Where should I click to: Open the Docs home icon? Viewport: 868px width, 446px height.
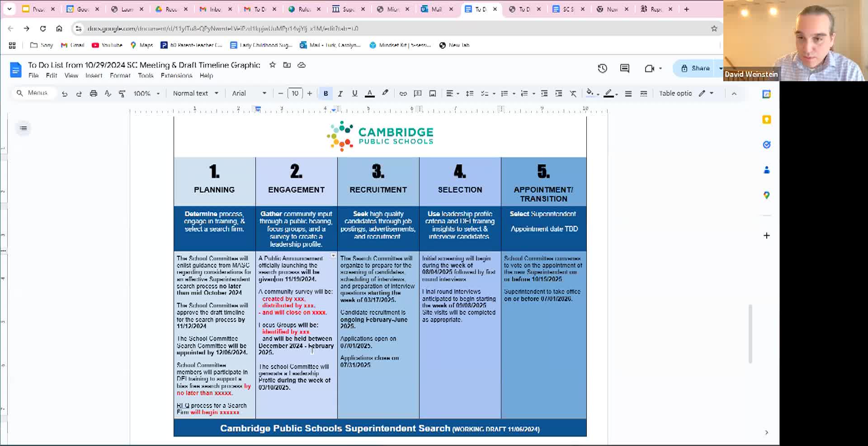[15, 70]
